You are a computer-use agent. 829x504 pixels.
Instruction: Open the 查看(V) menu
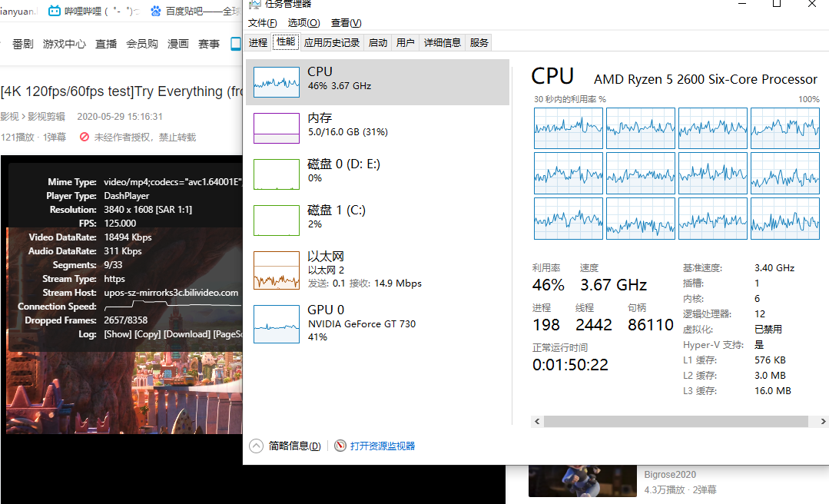coord(346,23)
